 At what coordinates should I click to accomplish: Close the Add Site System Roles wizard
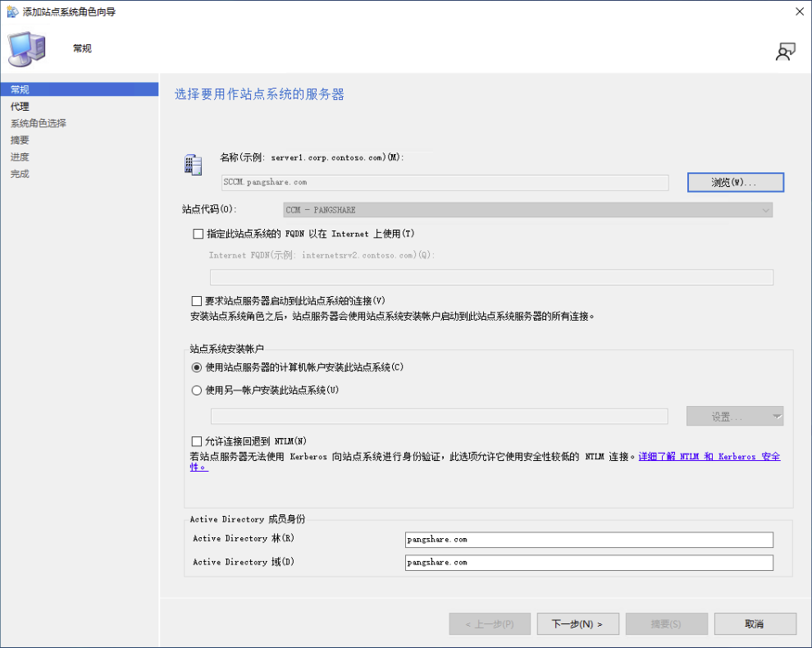point(800,11)
